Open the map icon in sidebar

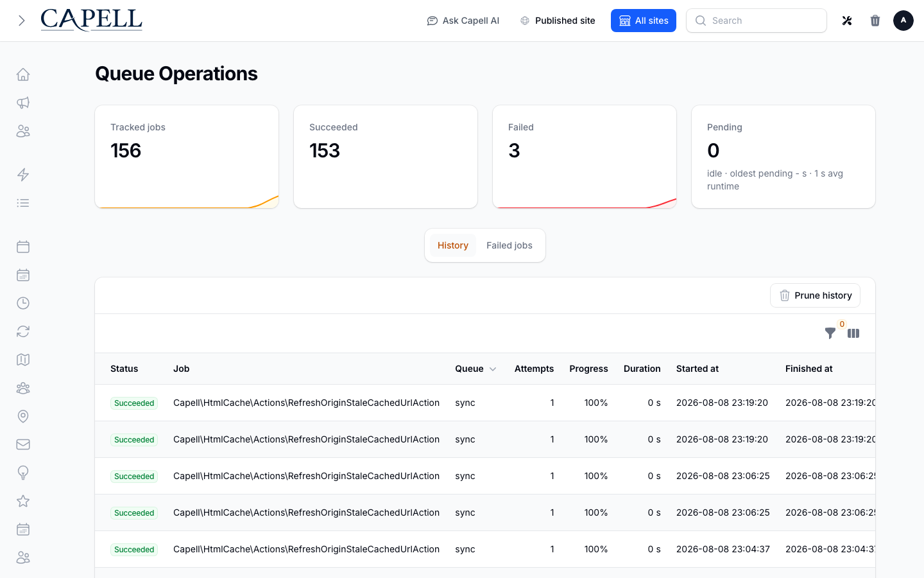point(23,360)
